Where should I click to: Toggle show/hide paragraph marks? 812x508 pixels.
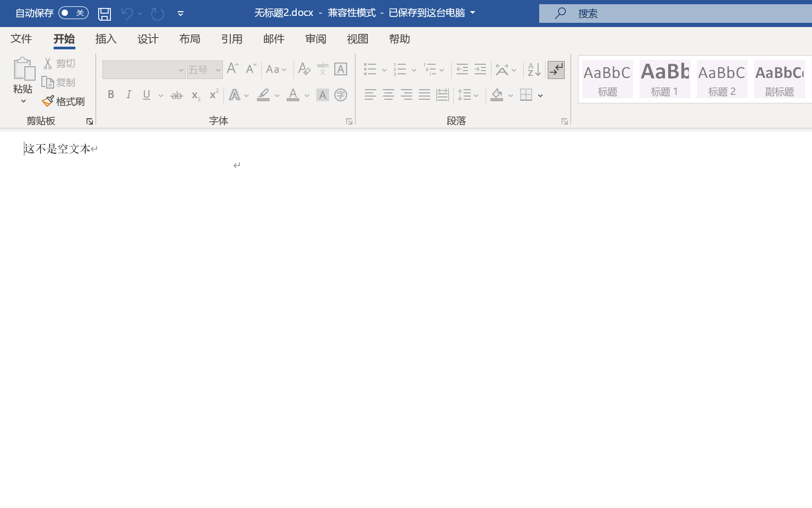(556, 69)
